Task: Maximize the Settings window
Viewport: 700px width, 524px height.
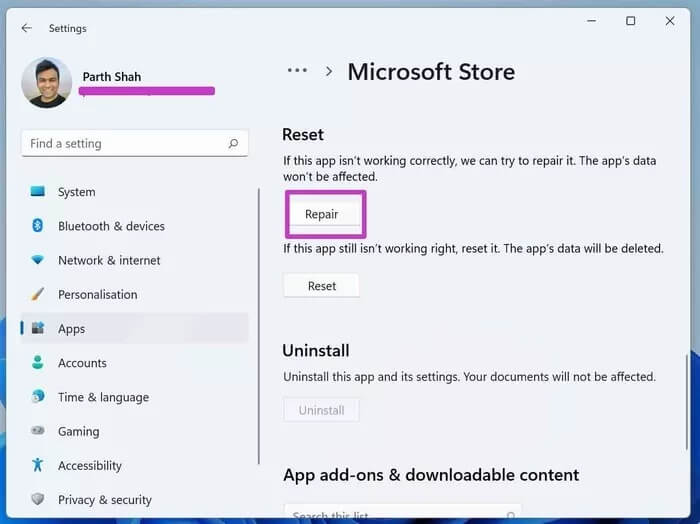Action: click(x=630, y=21)
